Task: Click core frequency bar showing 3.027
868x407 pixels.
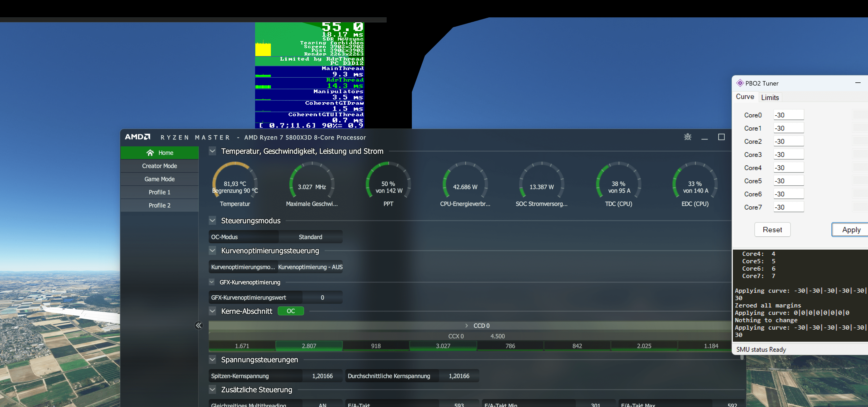Action: tap(443, 346)
